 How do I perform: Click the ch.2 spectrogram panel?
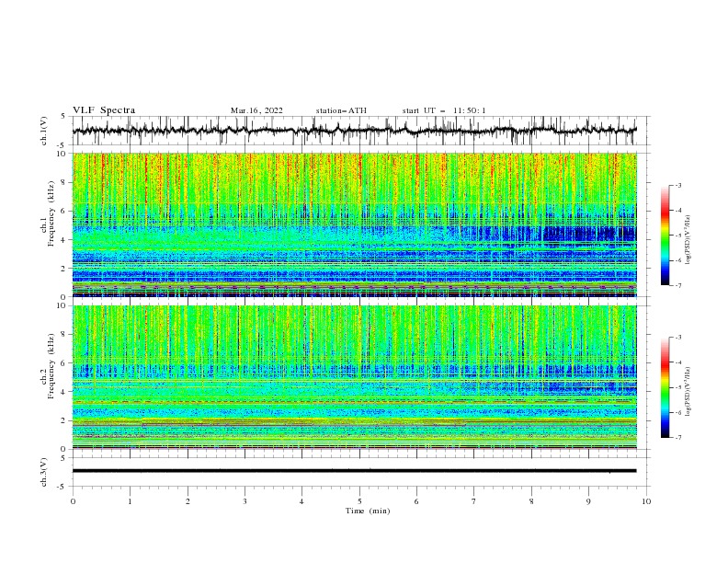pos(354,377)
